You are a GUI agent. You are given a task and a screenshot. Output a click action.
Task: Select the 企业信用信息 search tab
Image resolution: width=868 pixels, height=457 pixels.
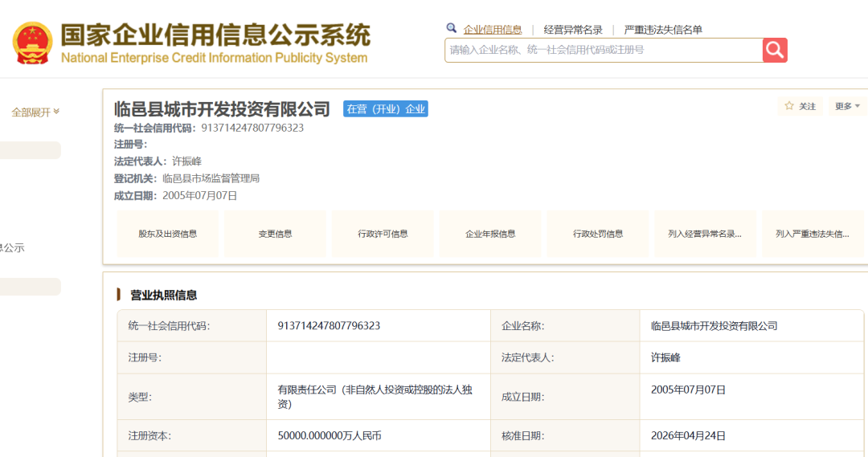tap(493, 30)
